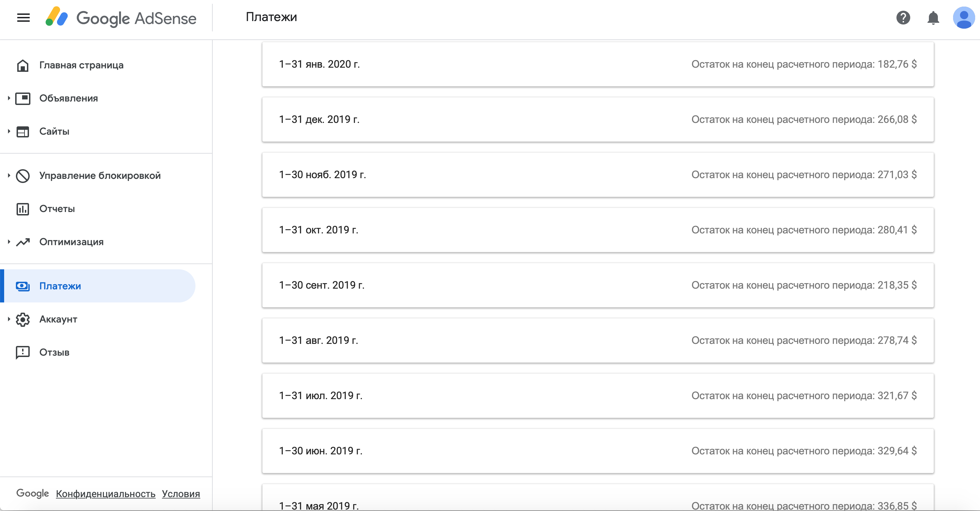Open the 1–31 янв. 2020 payment period

(597, 64)
